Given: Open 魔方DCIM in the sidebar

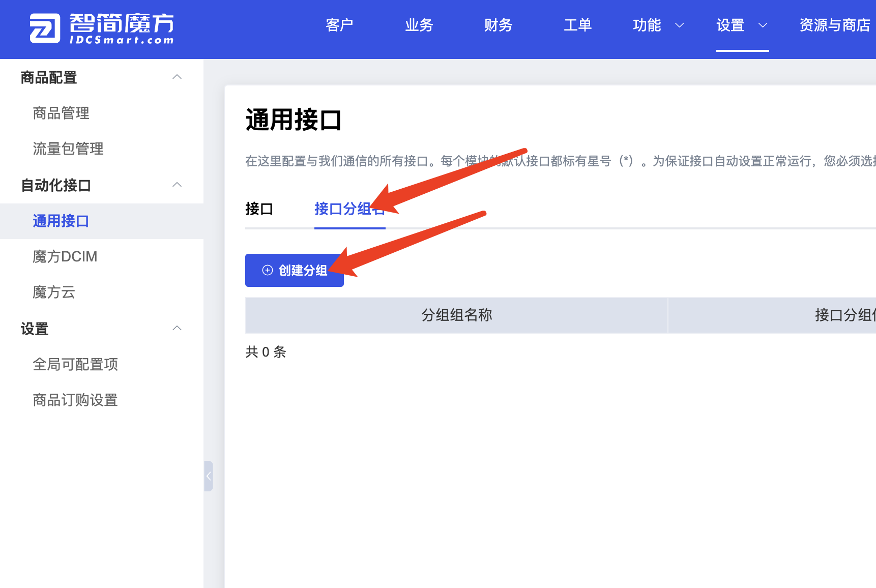Looking at the screenshot, I should pos(65,256).
